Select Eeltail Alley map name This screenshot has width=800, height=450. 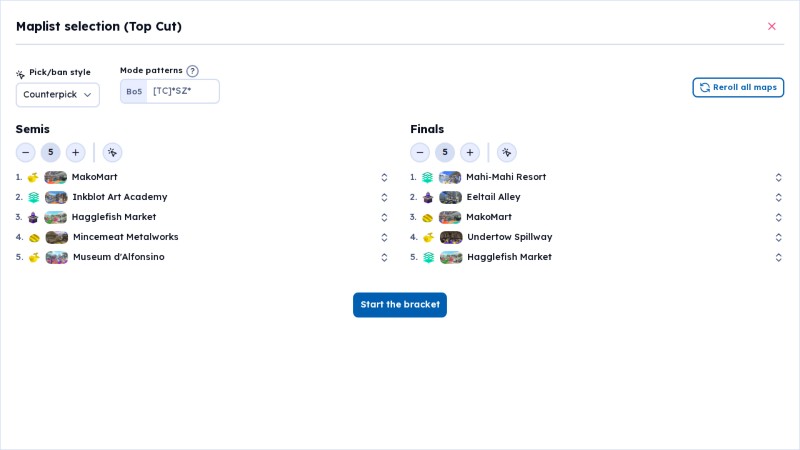point(493,197)
